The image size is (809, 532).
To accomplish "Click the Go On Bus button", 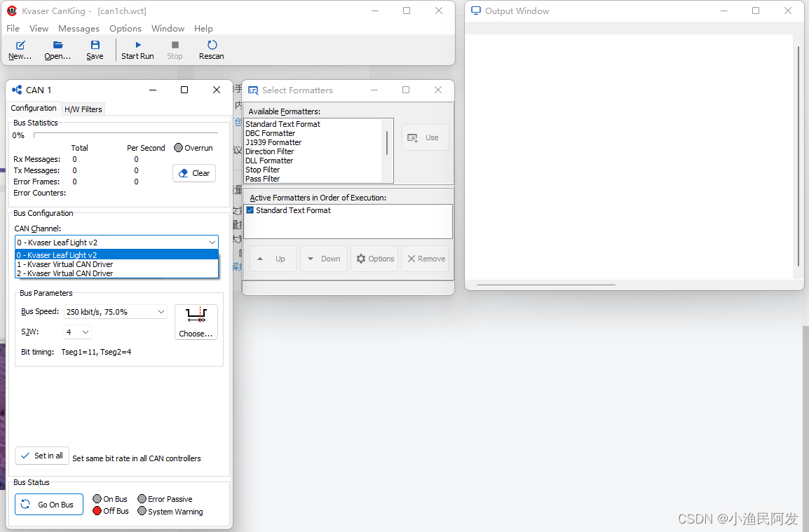I will point(49,505).
